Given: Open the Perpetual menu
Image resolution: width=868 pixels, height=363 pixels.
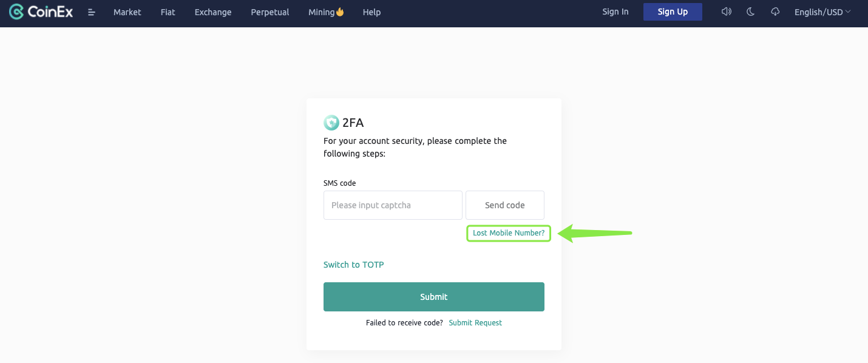Looking at the screenshot, I should click(270, 12).
